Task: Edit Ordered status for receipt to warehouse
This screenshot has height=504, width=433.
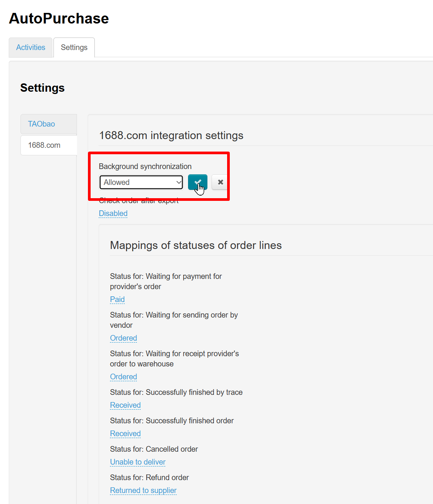Action: pos(123,377)
